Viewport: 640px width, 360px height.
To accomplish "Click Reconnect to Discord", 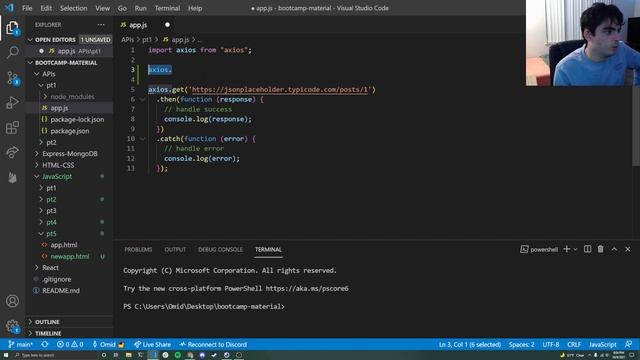I will [x=213, y=344].
